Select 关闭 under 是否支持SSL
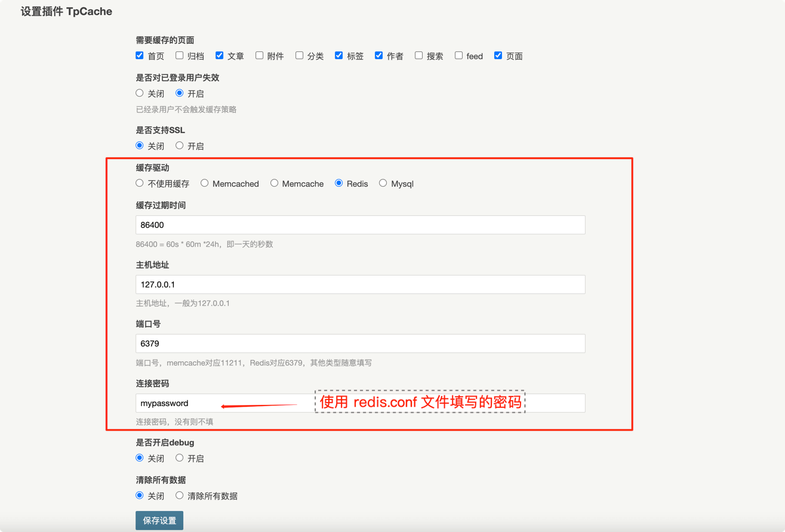The height and width of the screenshot is (532, 785). 140,146
